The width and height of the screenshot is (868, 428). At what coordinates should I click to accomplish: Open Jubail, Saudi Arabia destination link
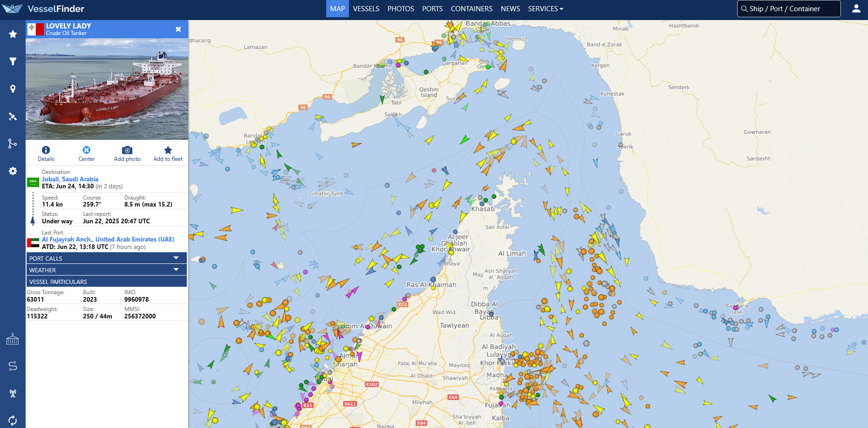[x=70, y=179]
